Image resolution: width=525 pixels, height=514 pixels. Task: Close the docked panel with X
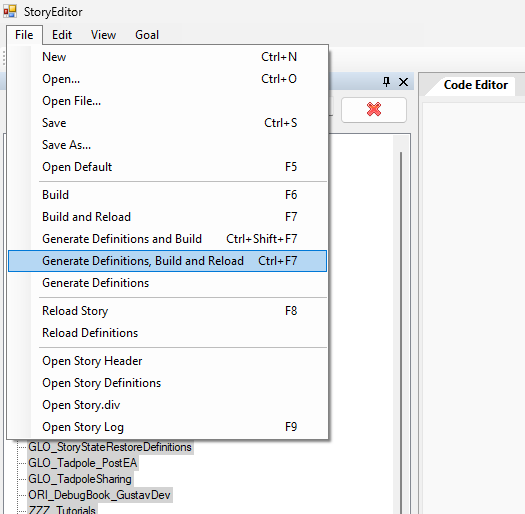403,82
